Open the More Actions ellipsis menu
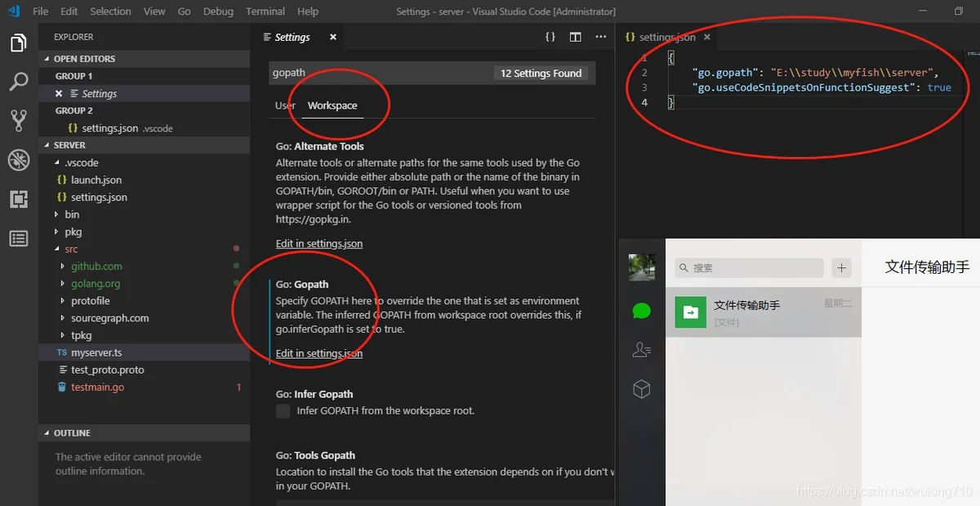The height and width of the screenshot is (506, 980). pyautogui.click(x=601, y=37)
